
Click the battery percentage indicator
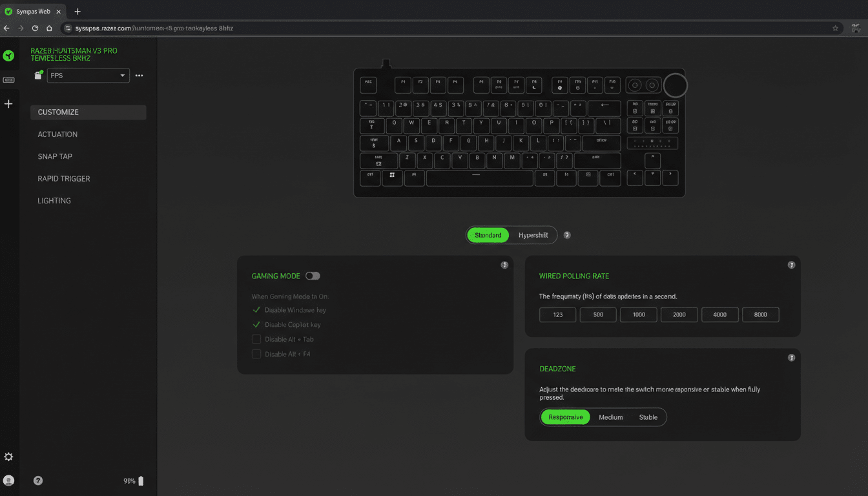131,480
